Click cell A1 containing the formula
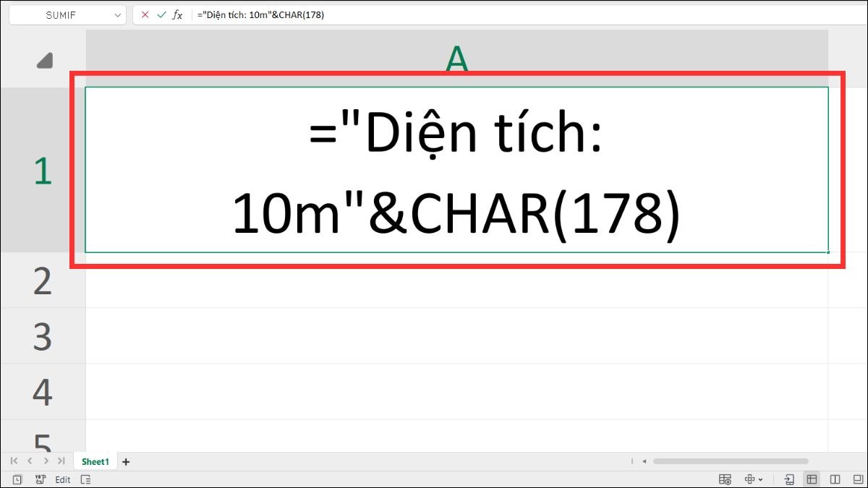Screen dimensions: 868x488 456,170
